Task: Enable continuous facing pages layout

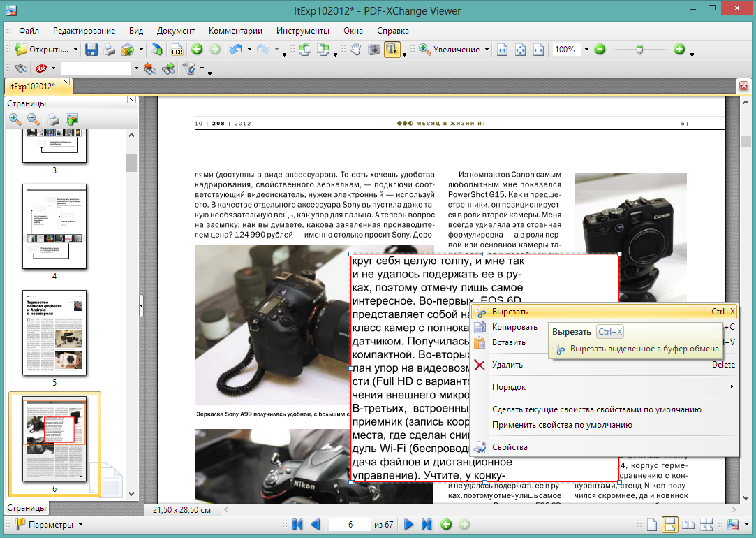Action: [706, 525]
